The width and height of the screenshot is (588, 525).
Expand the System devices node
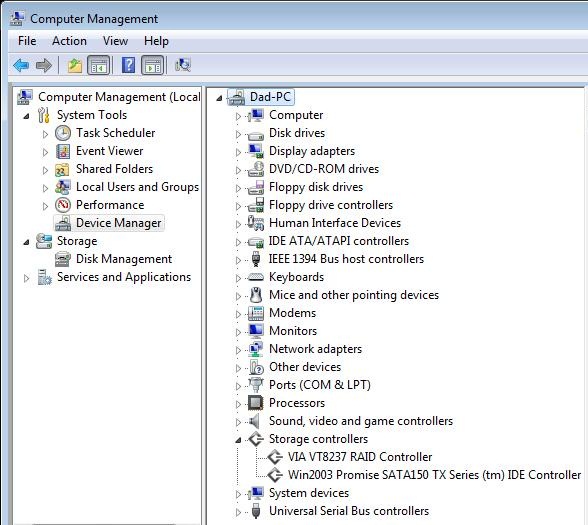[238, 494]
